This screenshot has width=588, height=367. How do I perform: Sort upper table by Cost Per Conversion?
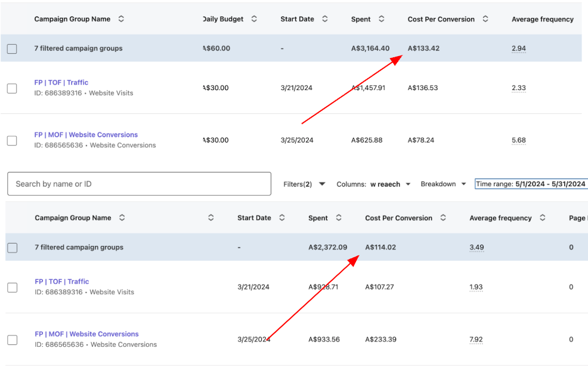(x=485, y=19)
